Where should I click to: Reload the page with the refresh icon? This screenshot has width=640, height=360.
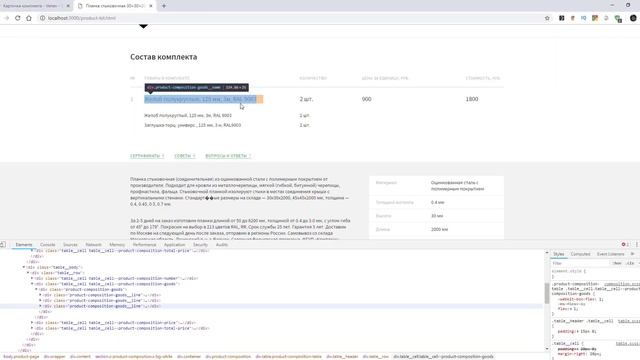(x=18, y=18)
